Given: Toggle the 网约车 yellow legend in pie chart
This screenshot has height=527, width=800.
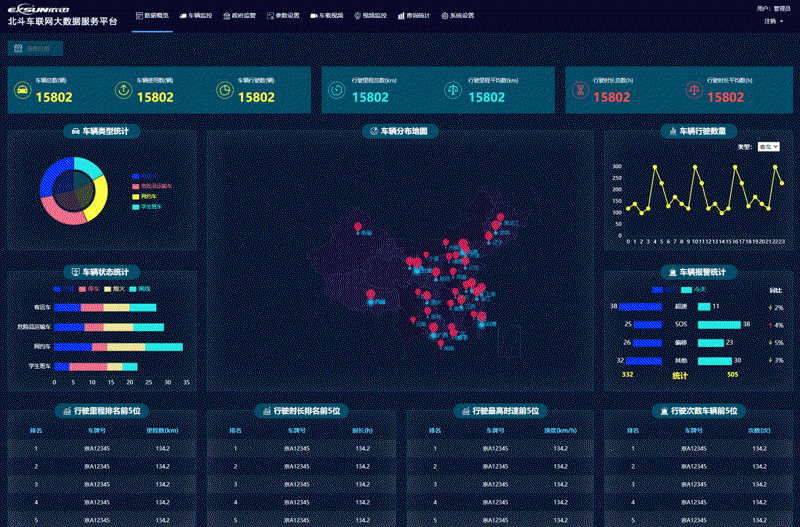Looking at the screenshot, I should pyautogui.click(x=145, y=196).
